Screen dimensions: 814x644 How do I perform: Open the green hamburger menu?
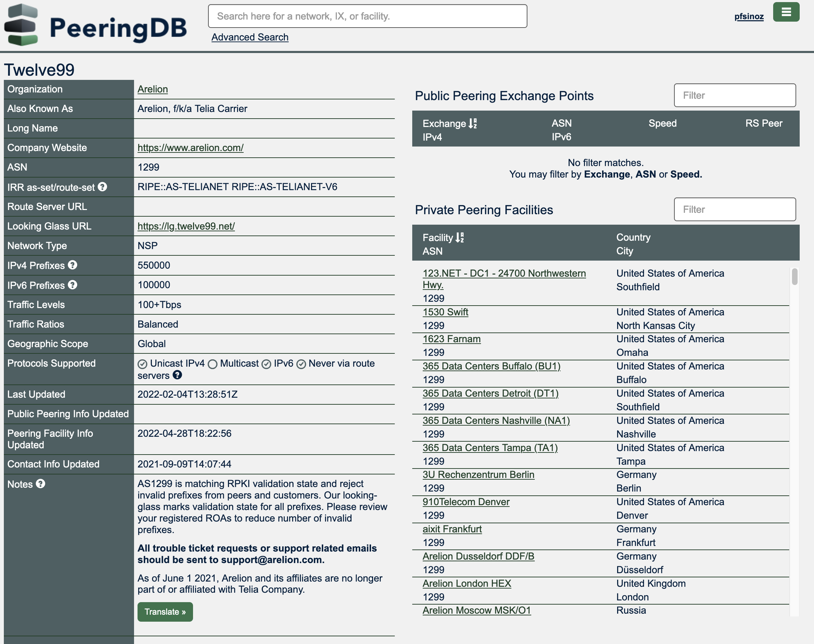[x=786, y=13]
